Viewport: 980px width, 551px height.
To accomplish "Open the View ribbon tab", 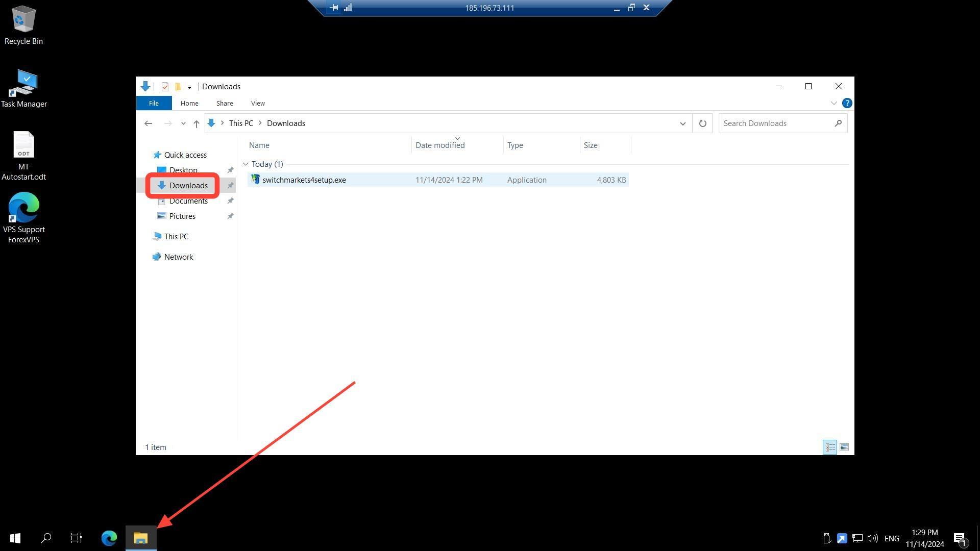I will [258, 103].
